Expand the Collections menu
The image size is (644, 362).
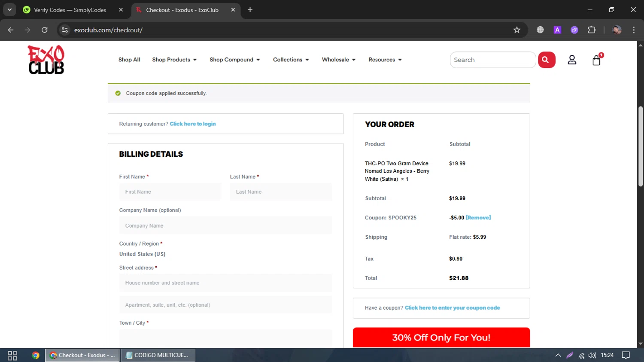coord(291,60)
